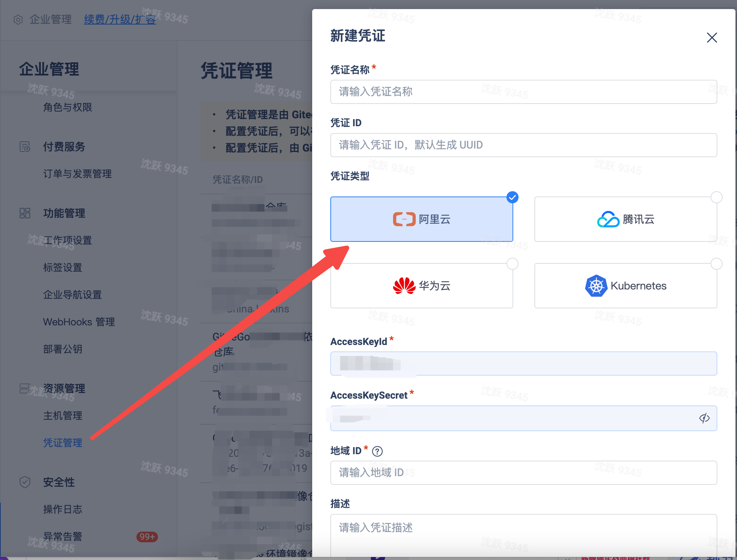
Task: Click the 99+ badge on 异常告警
Action: click(147, 537)
